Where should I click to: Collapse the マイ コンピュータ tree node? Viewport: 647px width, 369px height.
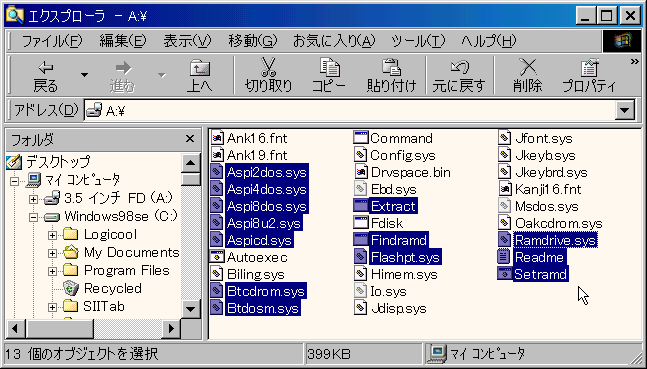(14, 181)
